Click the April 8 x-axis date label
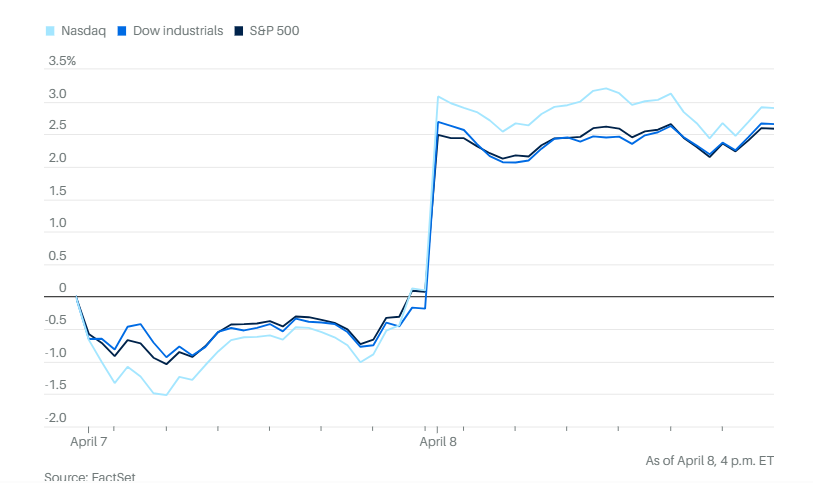 pyautogui.click(x=437, y=441)
